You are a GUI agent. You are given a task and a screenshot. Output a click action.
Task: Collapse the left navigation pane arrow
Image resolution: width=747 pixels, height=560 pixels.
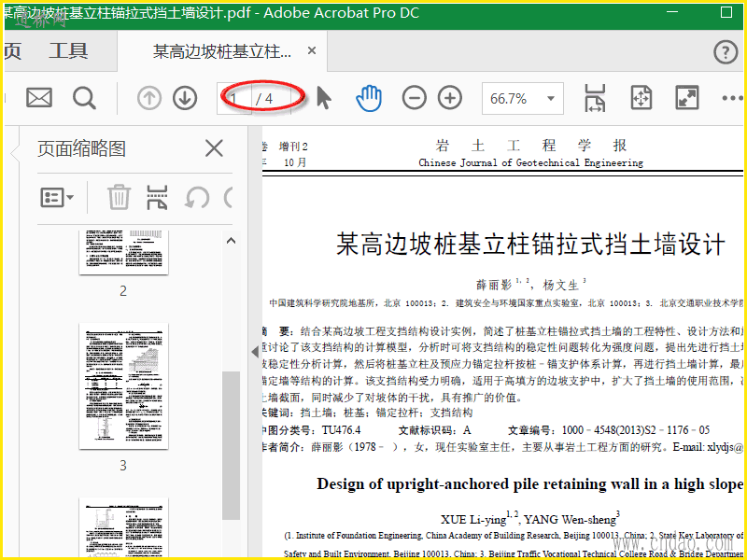click(x=255, y=352)
